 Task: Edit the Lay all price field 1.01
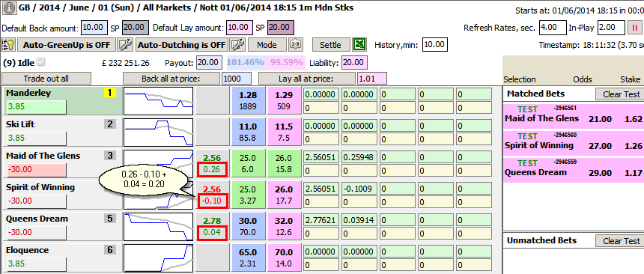tap(372, 79)
